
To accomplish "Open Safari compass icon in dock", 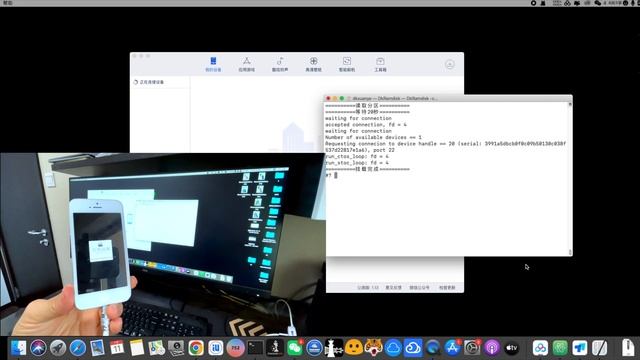I will click(78, 348).
